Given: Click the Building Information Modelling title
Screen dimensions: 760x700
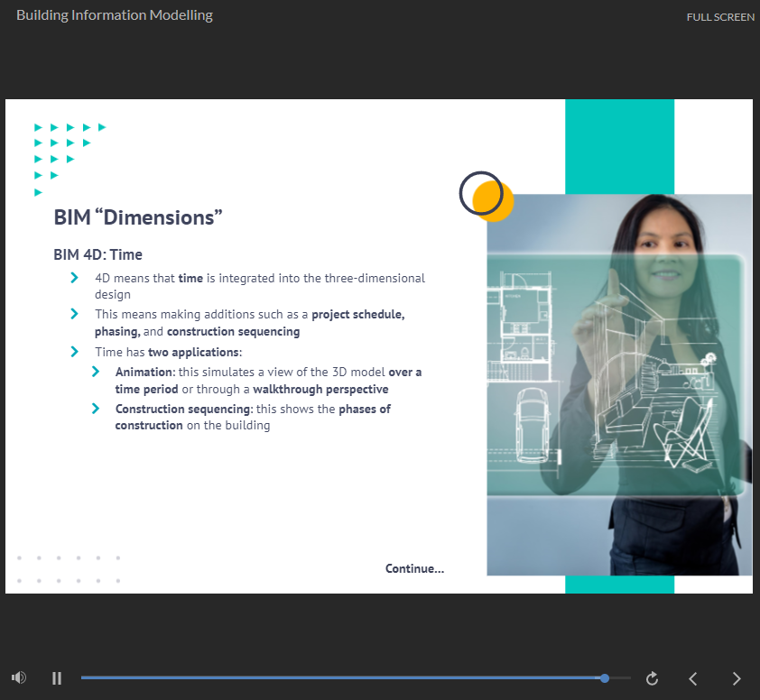Looking at the screenshot, I should pyautogui.click(x=115, y=15).
